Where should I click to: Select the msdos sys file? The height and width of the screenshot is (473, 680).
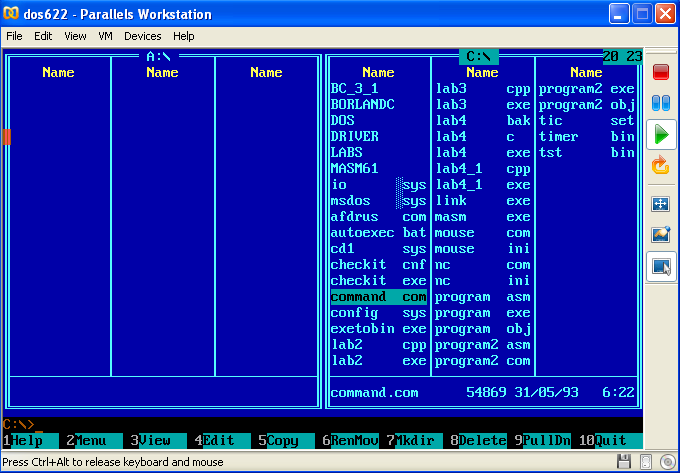[379, 201]
